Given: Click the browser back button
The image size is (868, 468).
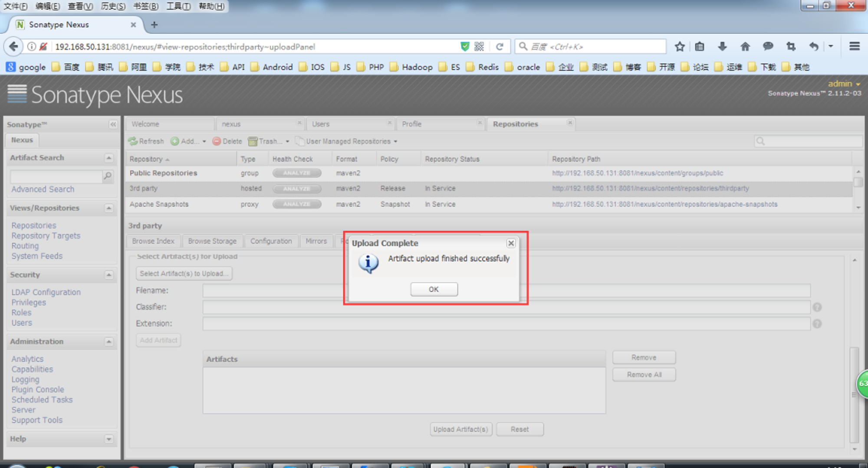Looking at the screenshot, I should pyautogui.click(x=14, y=46).
